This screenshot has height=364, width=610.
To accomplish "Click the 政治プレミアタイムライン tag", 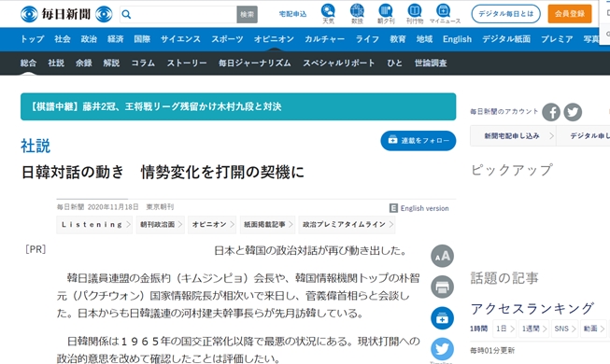I will click(347, 224).
